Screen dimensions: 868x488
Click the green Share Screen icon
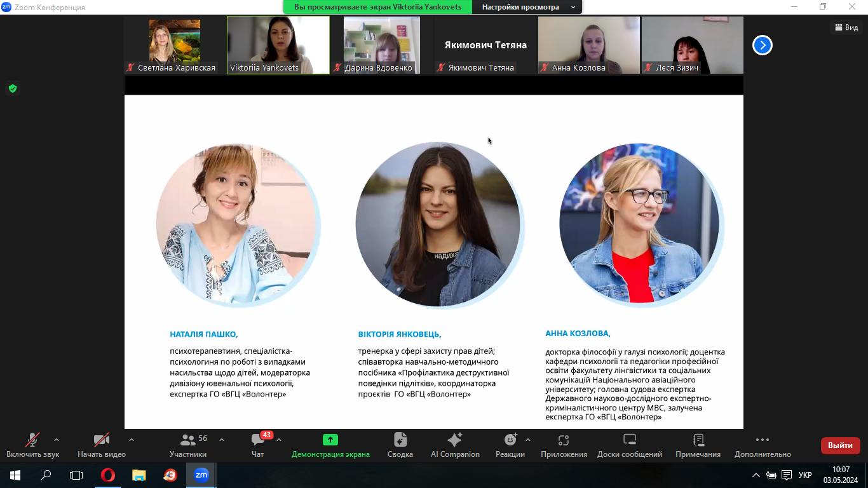point(330,440)
